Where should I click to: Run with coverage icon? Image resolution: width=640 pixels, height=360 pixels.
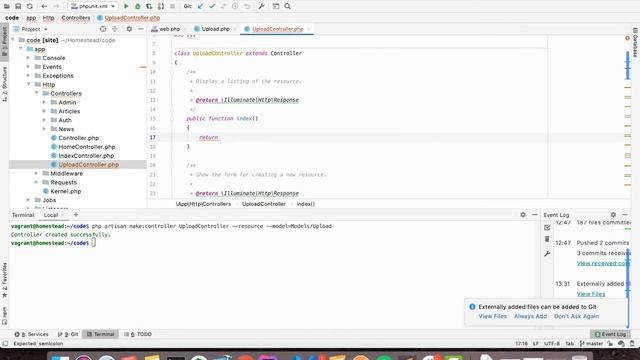(149, 7)
